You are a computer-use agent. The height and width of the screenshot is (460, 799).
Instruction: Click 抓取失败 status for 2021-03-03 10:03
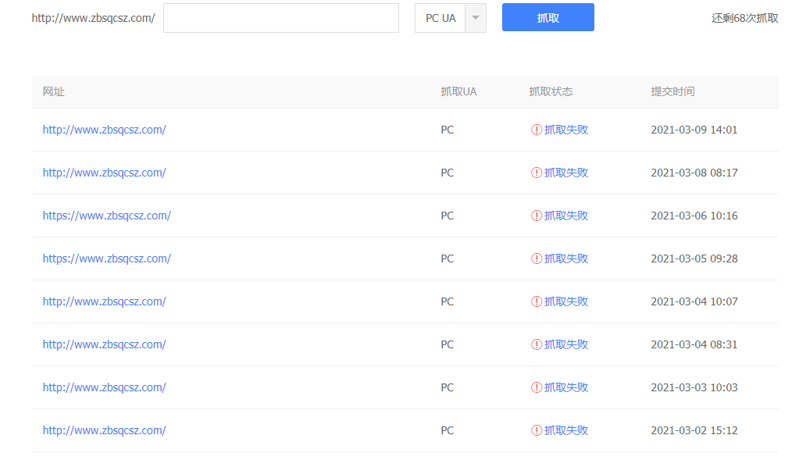tap(566, 388)
